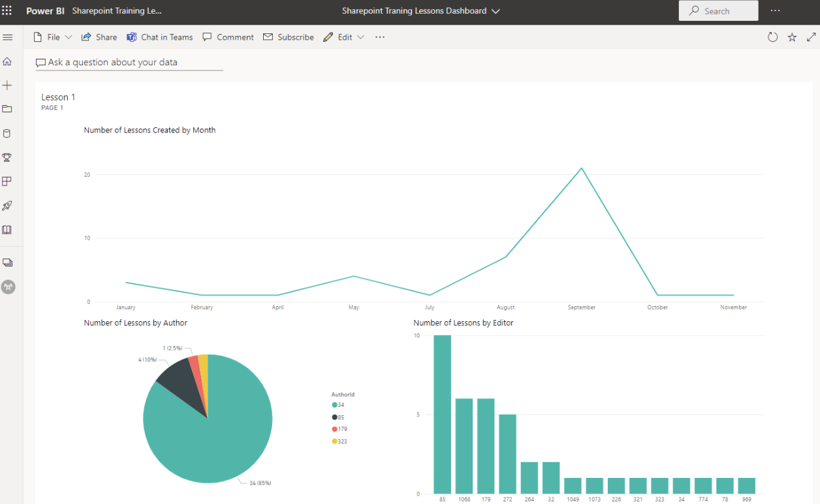Click Chat in Teams
This screenshot has width=820, height=504.
click(160, 37)
